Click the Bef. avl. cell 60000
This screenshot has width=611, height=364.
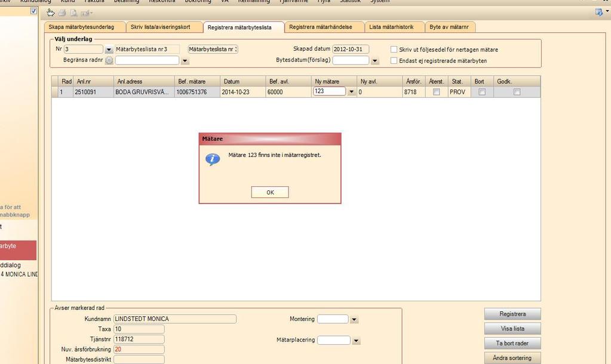click(288, 92)
